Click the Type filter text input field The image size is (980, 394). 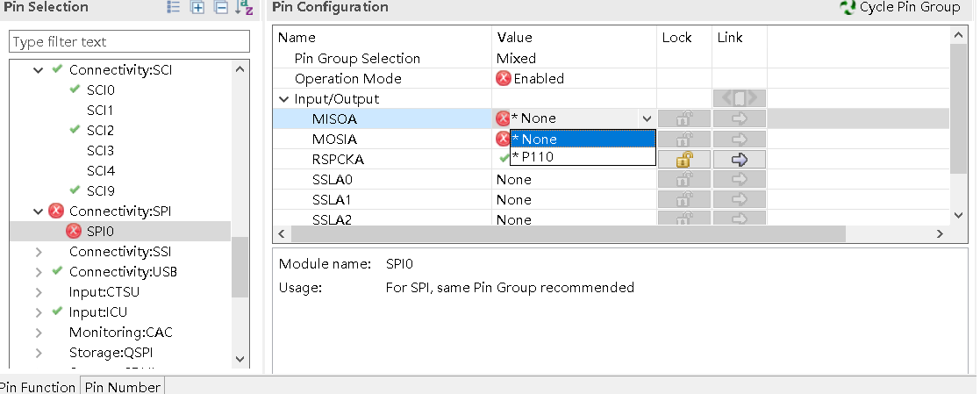pos(129,42)
